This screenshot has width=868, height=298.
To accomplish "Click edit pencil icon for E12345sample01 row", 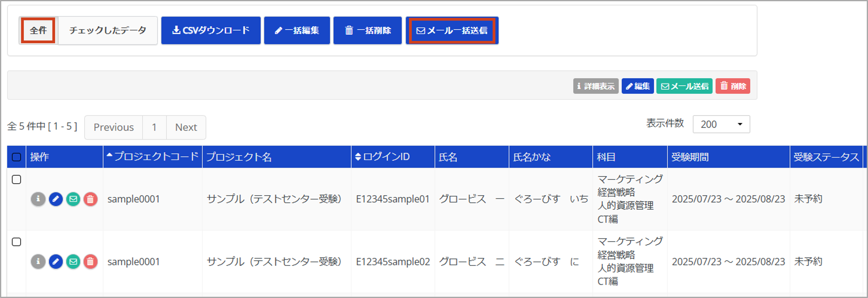I will [56, 199].
